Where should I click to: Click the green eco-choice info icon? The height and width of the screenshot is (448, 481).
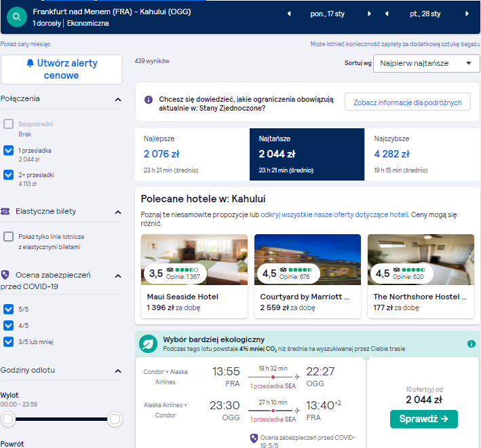pyautogui.click(x=472, y=343)
